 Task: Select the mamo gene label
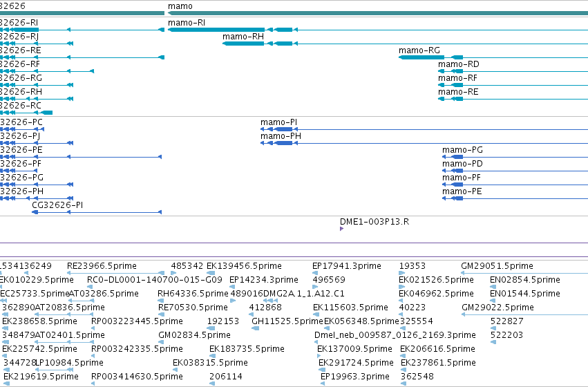180,6
